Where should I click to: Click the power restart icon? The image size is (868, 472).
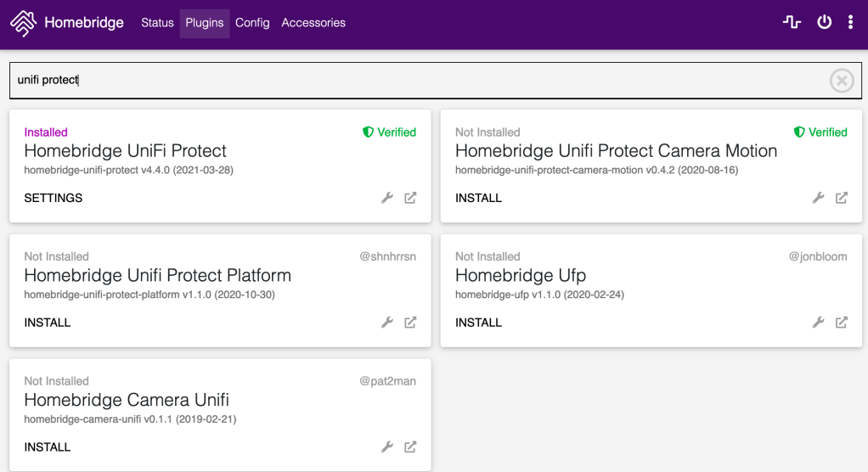point(824,23)
